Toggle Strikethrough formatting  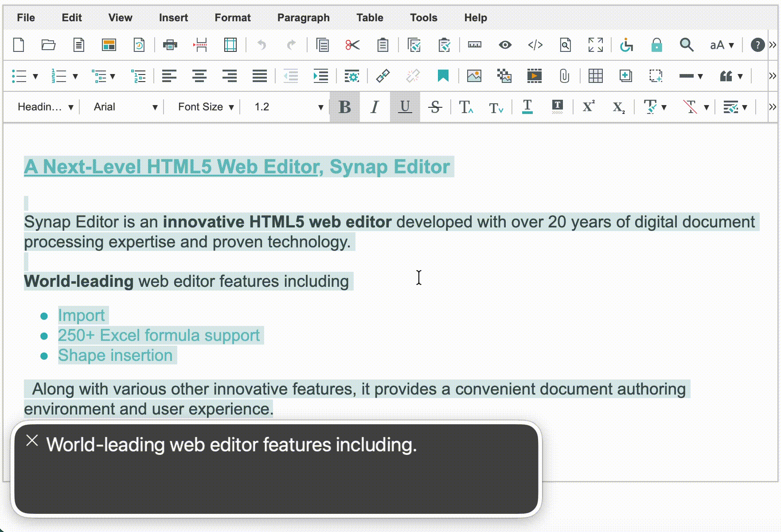[x=435, y=107]
